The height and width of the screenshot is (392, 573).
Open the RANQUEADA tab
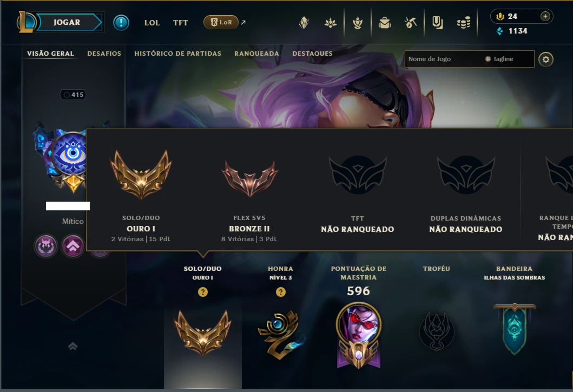(x=256, y=54)
